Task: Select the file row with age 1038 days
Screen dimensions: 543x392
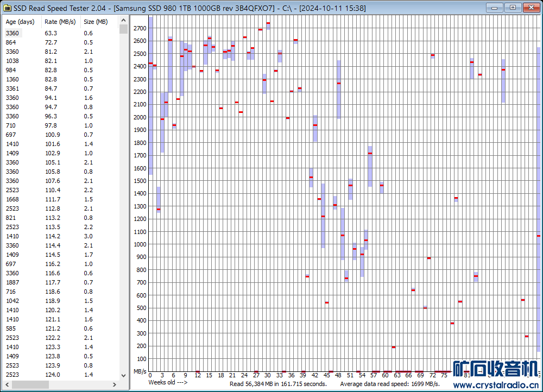Action: [12, 61]
